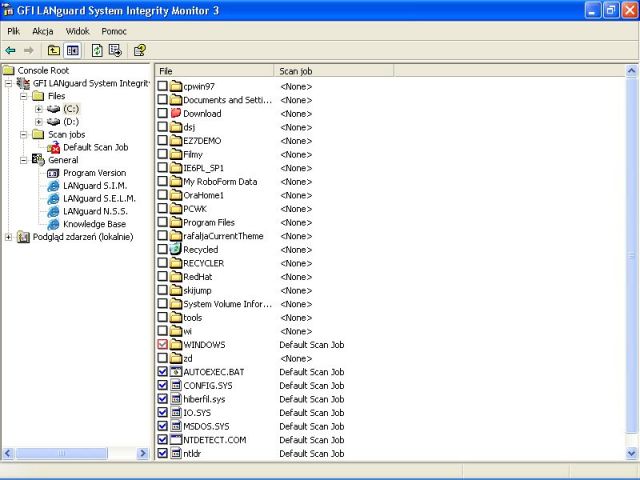Click the Forward arrow toolbar button

[29, 51]
